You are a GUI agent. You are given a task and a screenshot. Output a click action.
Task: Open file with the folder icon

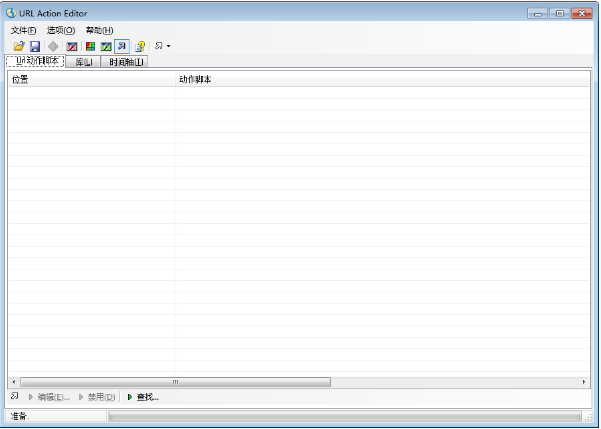[19, 46]
